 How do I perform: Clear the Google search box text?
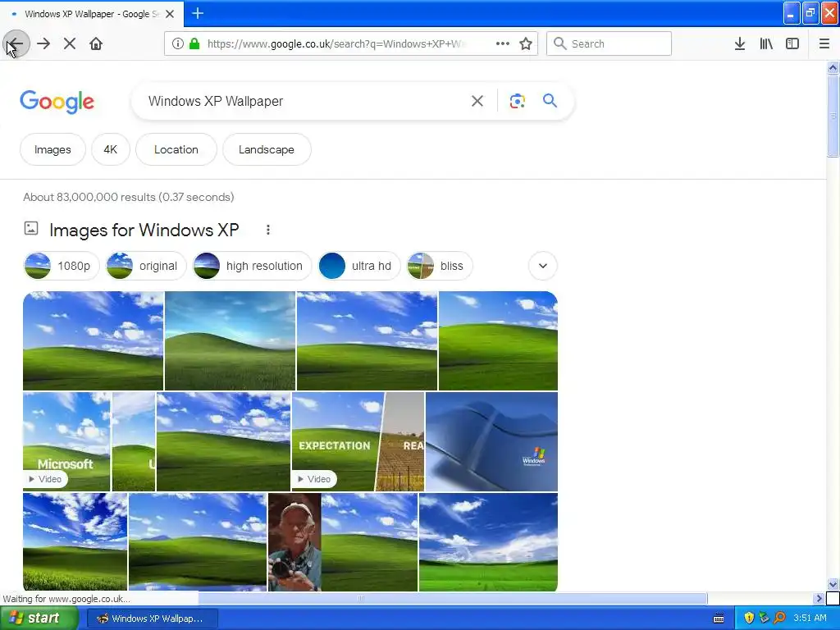[x=477, y=101]
